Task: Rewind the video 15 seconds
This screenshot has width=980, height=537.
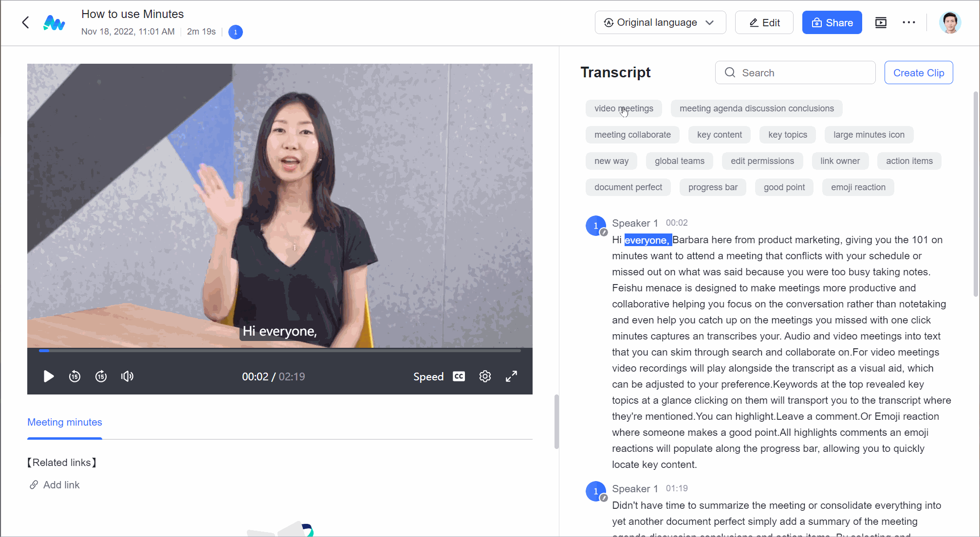Action: [74, 376]
